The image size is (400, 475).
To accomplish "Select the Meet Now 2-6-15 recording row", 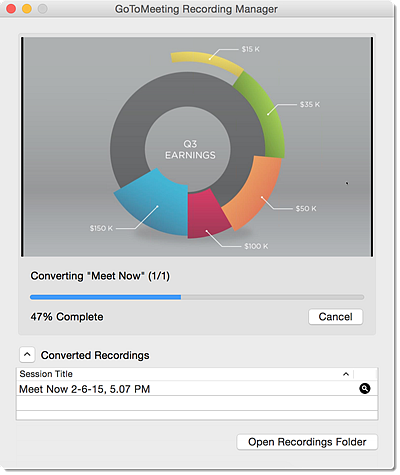I will [x=197, y=389].
